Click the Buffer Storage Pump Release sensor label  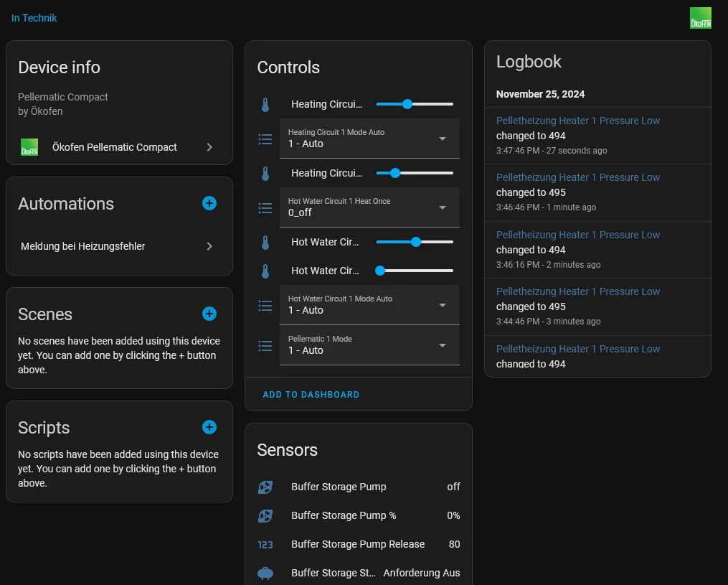(358, 544)
